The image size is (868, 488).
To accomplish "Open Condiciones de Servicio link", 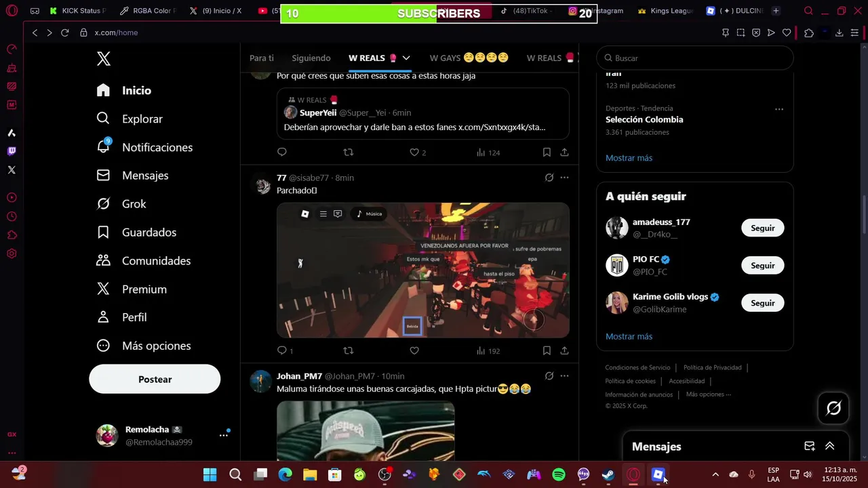I will (637, 367).
